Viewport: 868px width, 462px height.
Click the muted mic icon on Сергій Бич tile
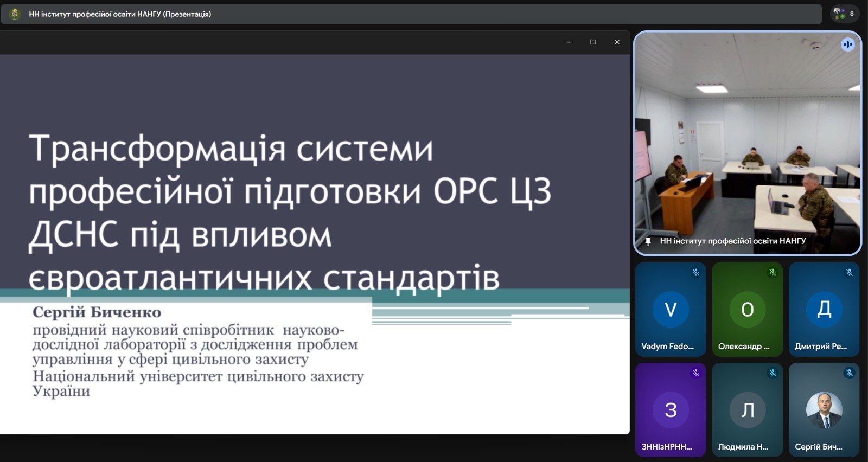[x=850, y=373]
